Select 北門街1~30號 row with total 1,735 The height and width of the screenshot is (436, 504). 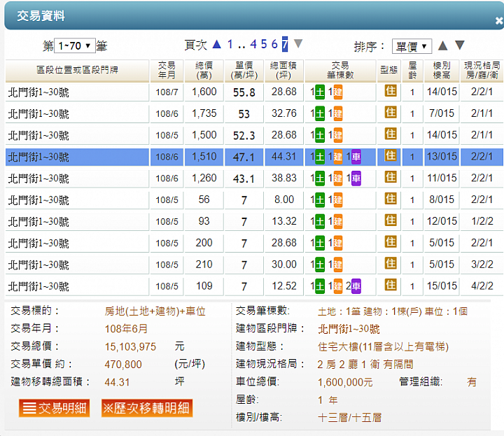(x=254, y=114)
